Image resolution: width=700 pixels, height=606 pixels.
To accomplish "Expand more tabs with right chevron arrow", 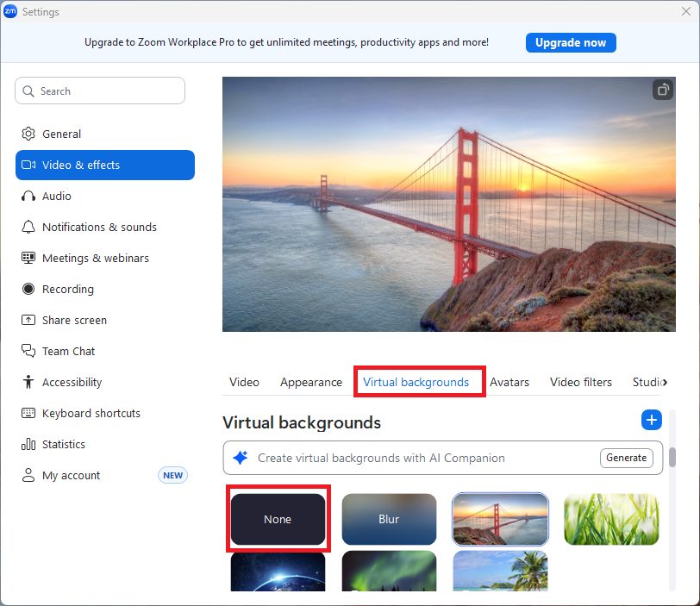I will [x=665, y=383].
